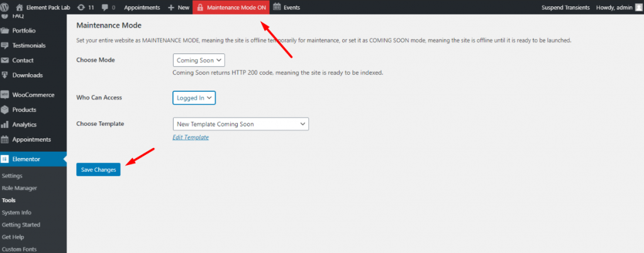Expand the Who Can Access dropdown

194,98
